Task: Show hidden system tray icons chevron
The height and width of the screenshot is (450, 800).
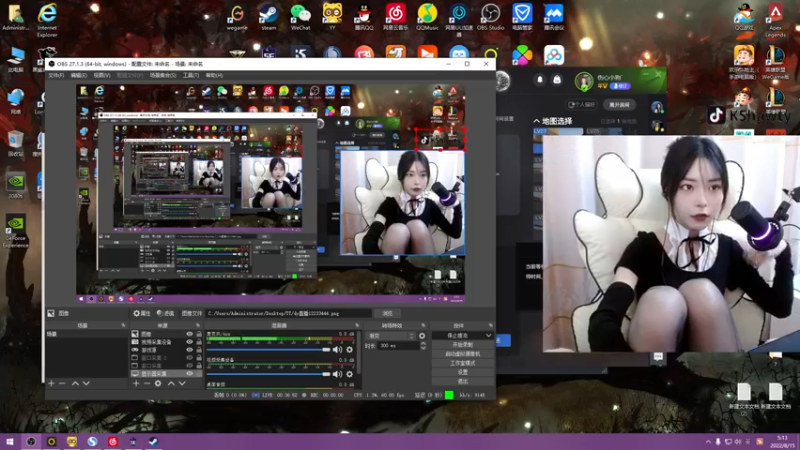Action: coord(708,442)
